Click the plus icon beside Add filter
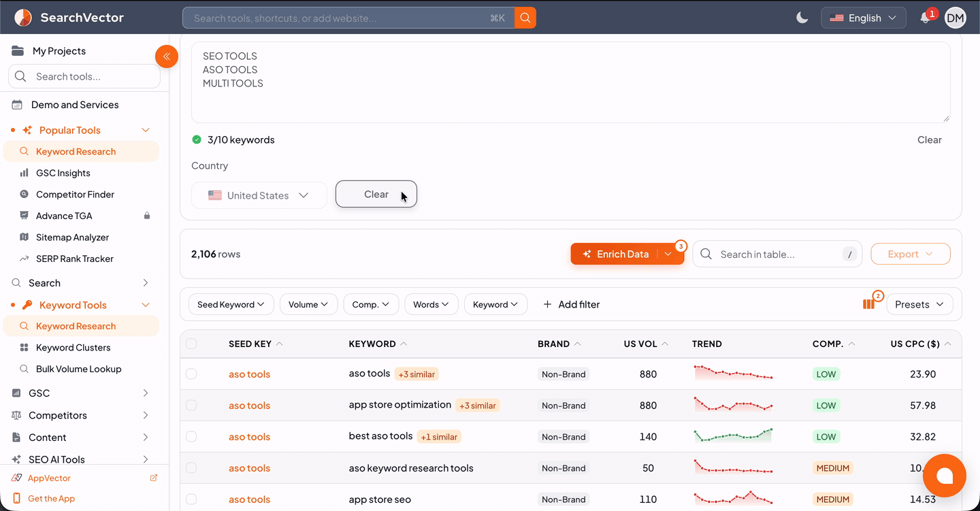The width and height of the screenshot is (980, 511). [547, 305]
